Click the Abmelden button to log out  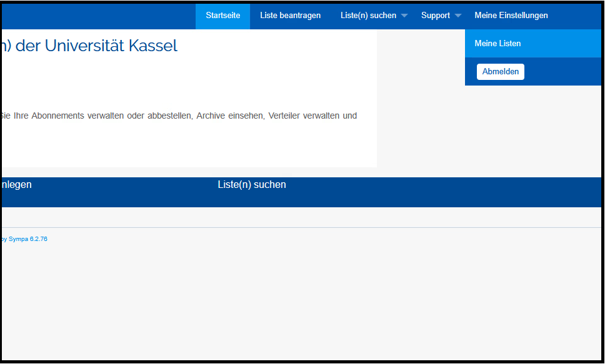point(500,72)
